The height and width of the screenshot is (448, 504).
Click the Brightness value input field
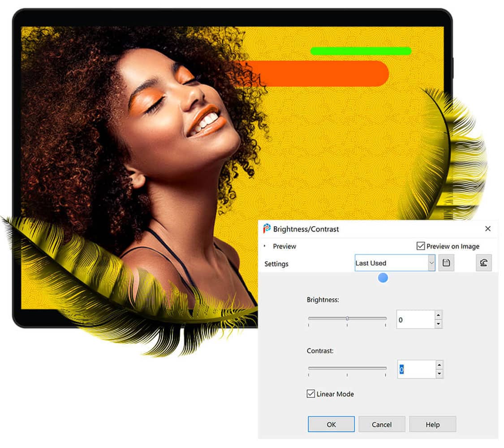[x=416, y=319]
